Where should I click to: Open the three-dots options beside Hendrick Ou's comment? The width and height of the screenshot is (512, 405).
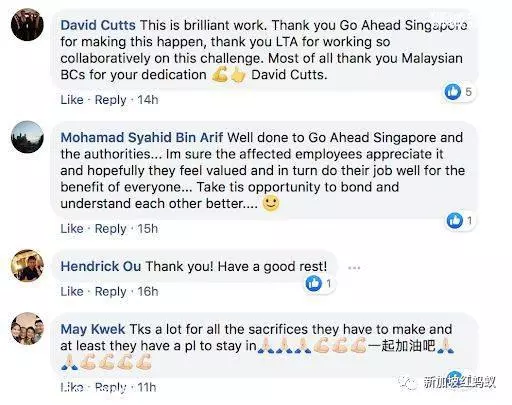point(354,268)
